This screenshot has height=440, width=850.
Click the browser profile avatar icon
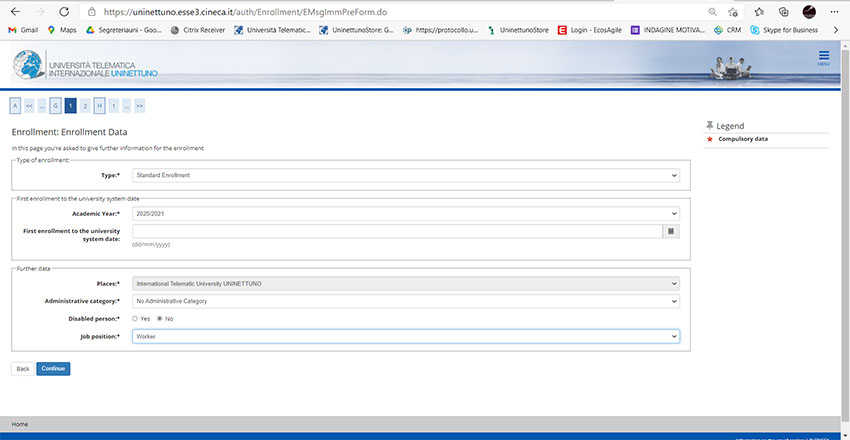click(809, 11)
